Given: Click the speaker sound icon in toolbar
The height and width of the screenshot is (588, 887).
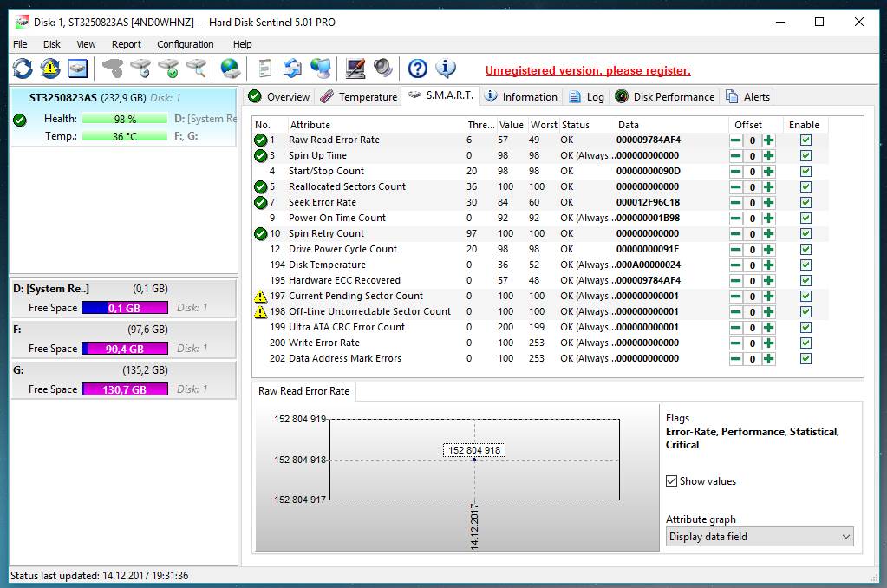Looking at the screenshot, I should tap(382, 69).
